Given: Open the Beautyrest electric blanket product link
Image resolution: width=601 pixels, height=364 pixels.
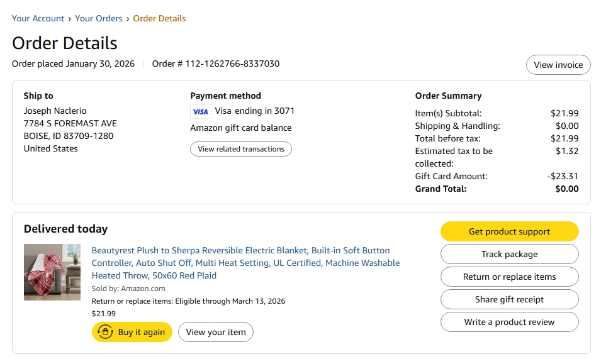Looking at the screenshot, I should 245,263.
